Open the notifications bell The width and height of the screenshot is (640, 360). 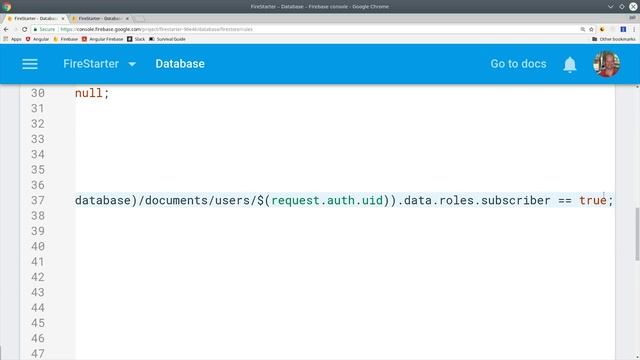pos(570,64)
